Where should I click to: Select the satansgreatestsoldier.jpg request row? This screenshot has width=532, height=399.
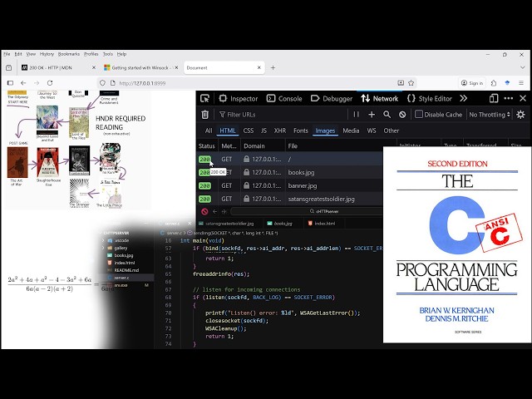(289, 199)
